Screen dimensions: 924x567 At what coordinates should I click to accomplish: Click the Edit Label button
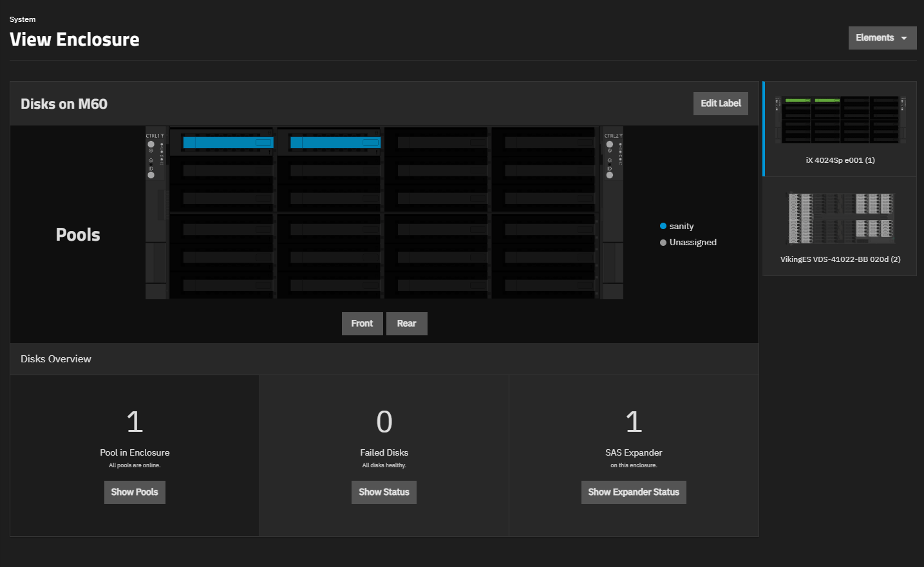click(x=721, y=104)
